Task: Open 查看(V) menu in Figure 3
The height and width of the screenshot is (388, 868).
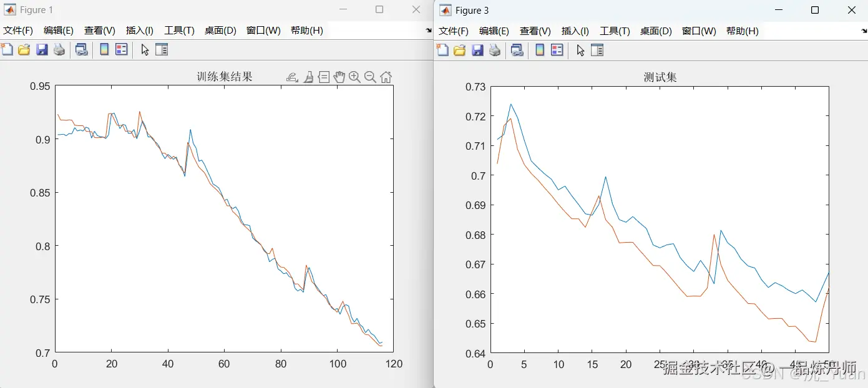Action: (535, 31)
